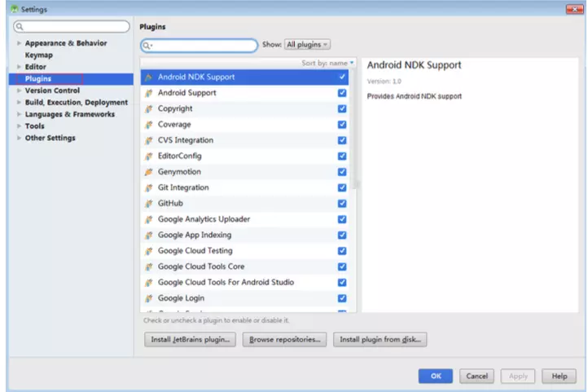Focus the settings sidebar search field
The width and height of the screenshot is (588, 392).
coord(71,26)
